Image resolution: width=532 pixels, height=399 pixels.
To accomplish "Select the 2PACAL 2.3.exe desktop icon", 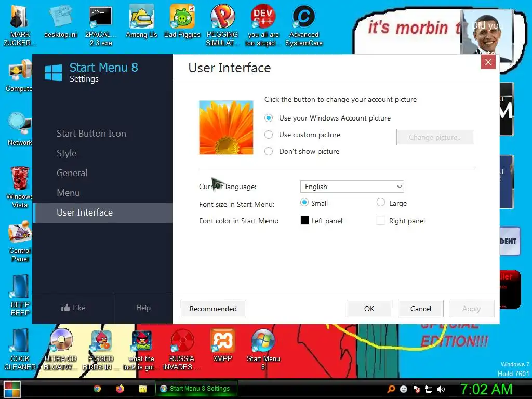I will tap(101, 25).
